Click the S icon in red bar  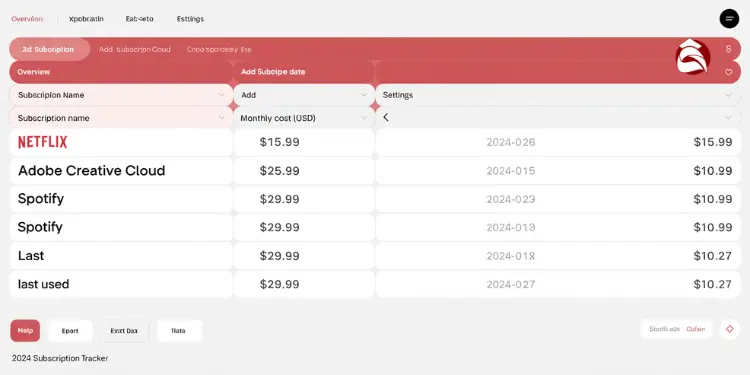coord(728,49)
